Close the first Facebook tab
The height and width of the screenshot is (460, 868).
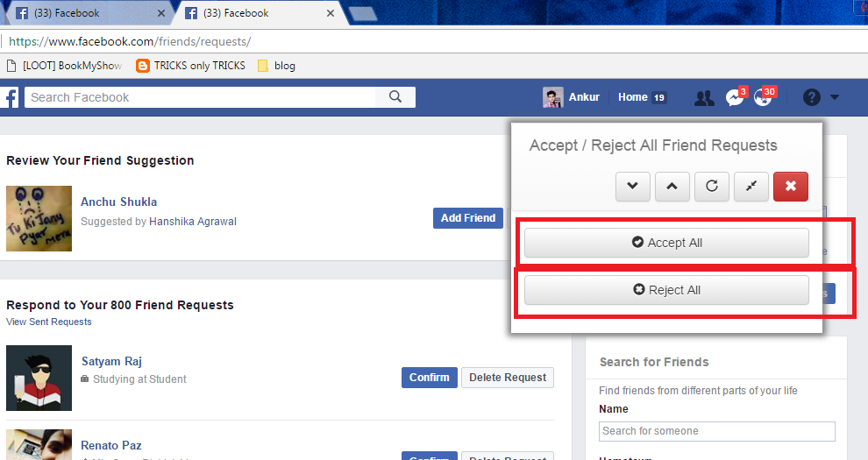pyautogui.click(x=161, y=13)
